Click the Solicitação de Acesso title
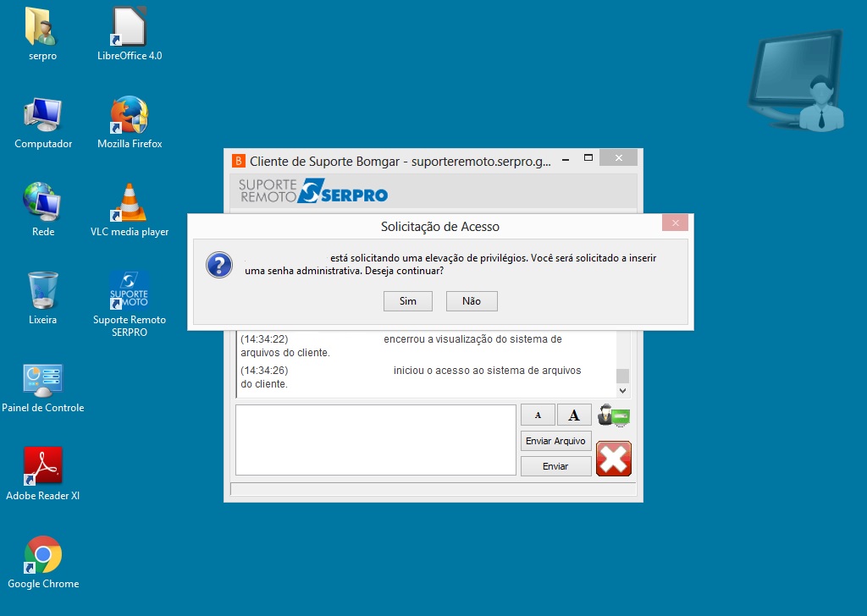This screenshot has height=616, width=867. tap(440, 227)
